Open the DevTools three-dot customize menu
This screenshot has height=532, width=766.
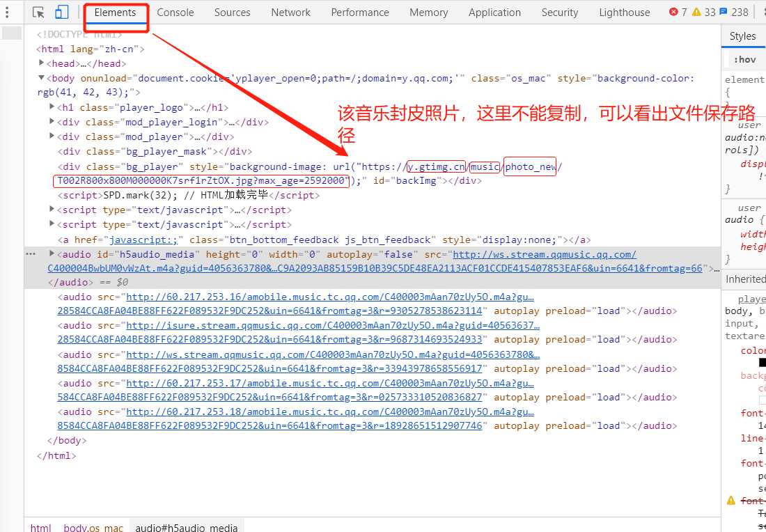[7, 13]
